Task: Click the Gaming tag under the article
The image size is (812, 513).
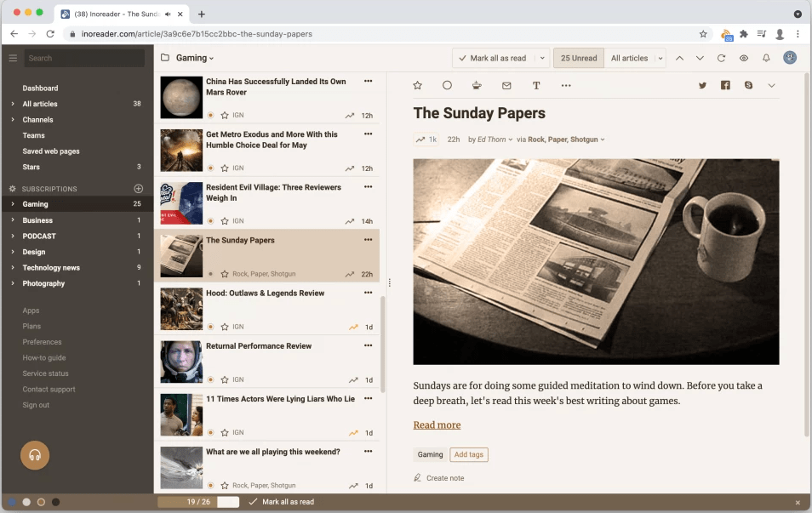Action: pyautogui.click(x=431, y=454)
